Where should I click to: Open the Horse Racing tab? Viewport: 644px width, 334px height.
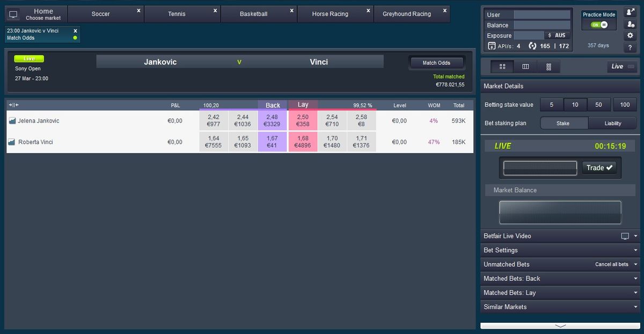[x=330, y=13]
